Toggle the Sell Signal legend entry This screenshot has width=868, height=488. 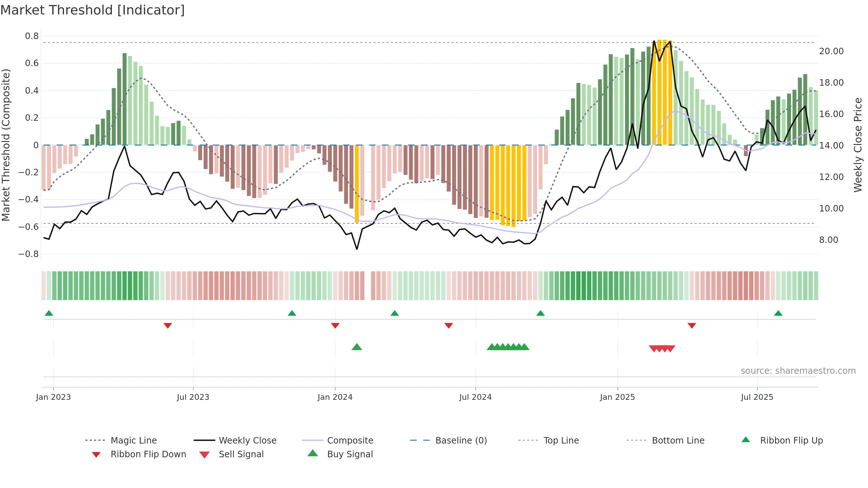click(x=231, y=454)
